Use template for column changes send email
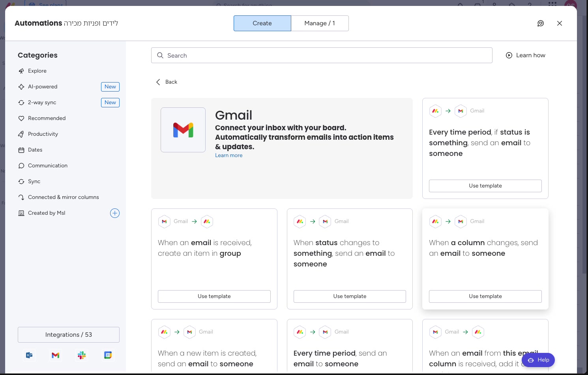 click(x=485, y=296)
